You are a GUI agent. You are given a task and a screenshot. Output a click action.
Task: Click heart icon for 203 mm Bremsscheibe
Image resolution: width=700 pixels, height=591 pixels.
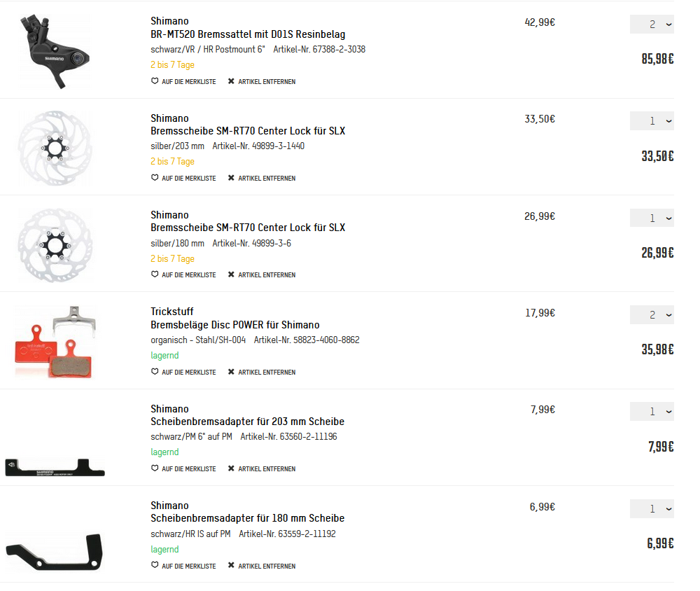[x=155, y=178]
